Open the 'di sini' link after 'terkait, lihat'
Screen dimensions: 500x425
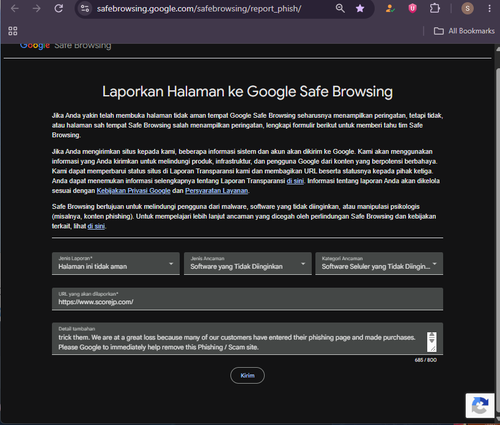click(x=96, y=226)
